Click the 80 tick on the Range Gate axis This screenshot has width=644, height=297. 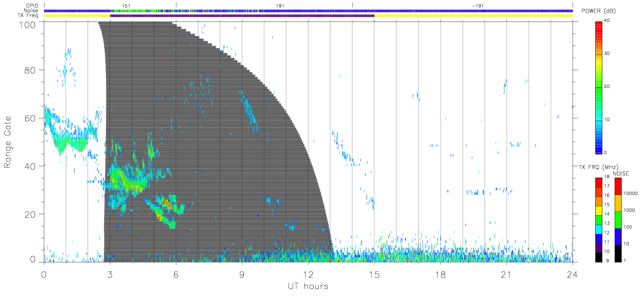point(30,70)
